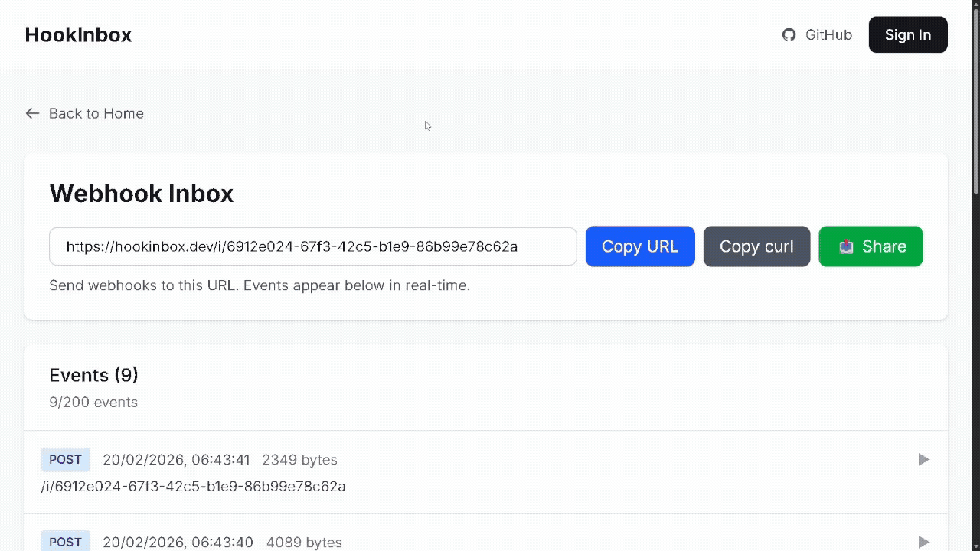This screenshot has height=551, width=980.
Task: Click GitHub in the top navigation
Action: 828,34
